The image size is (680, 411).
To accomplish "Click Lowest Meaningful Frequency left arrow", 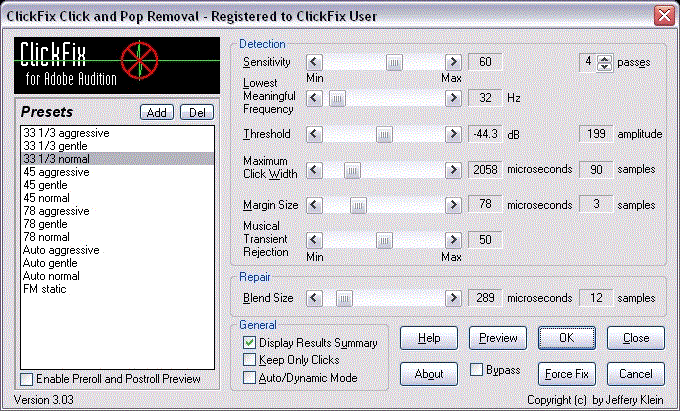I will click(x=314, y=98).
